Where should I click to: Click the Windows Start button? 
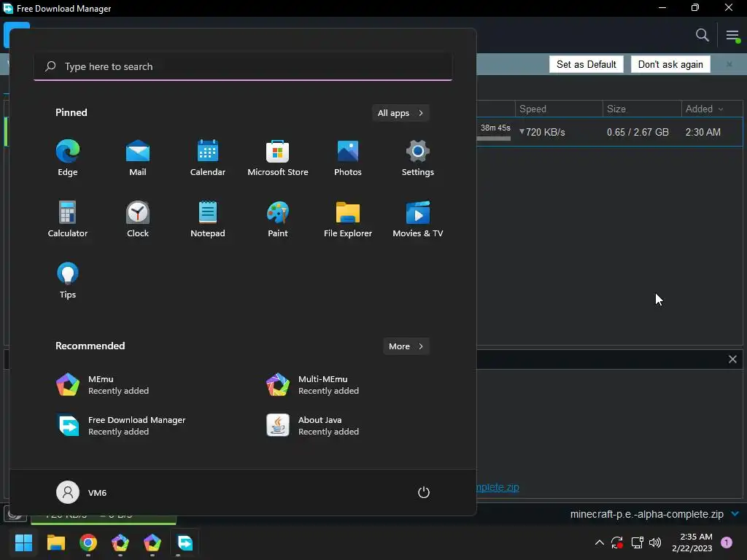(23, 542)
